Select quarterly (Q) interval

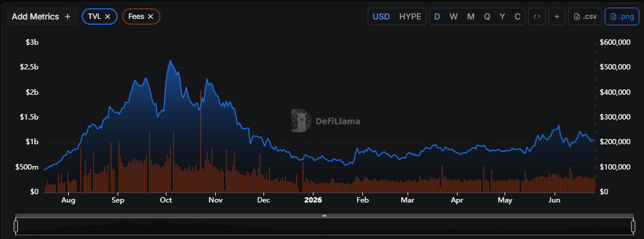point(487,16)
